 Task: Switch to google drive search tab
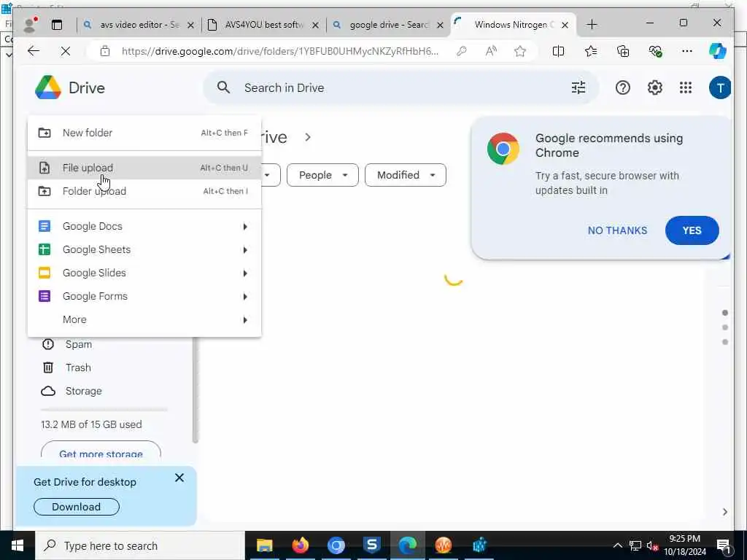[x=388, y=25]
